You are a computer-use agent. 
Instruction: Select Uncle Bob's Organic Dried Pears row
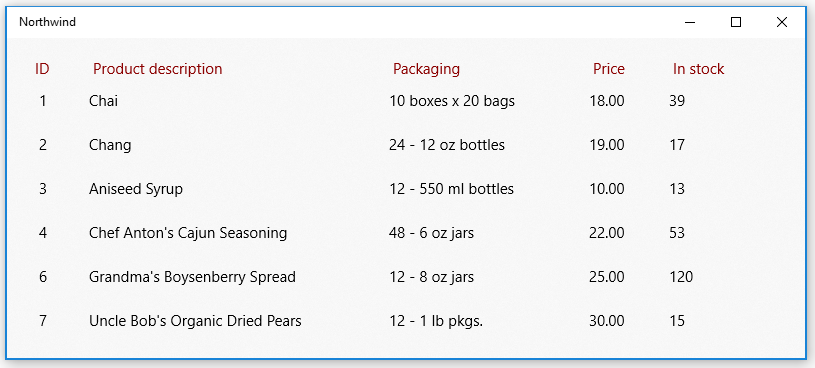[x=405, y=321]
